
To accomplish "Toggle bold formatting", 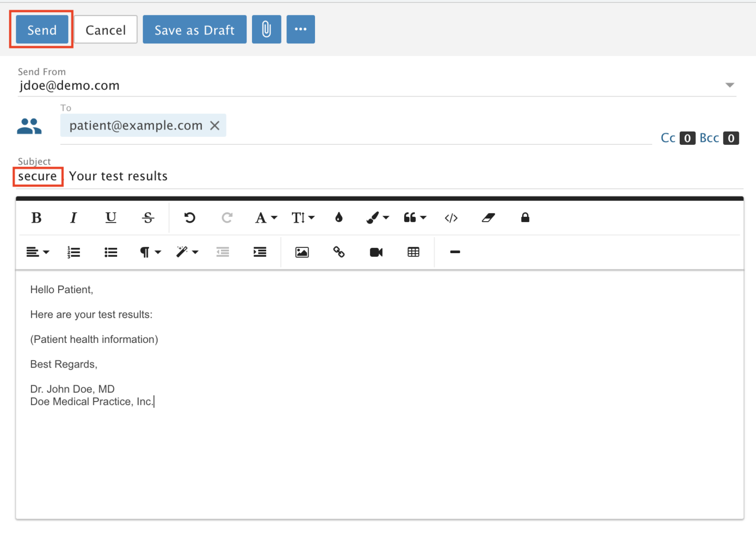I will tap(36, 217).
